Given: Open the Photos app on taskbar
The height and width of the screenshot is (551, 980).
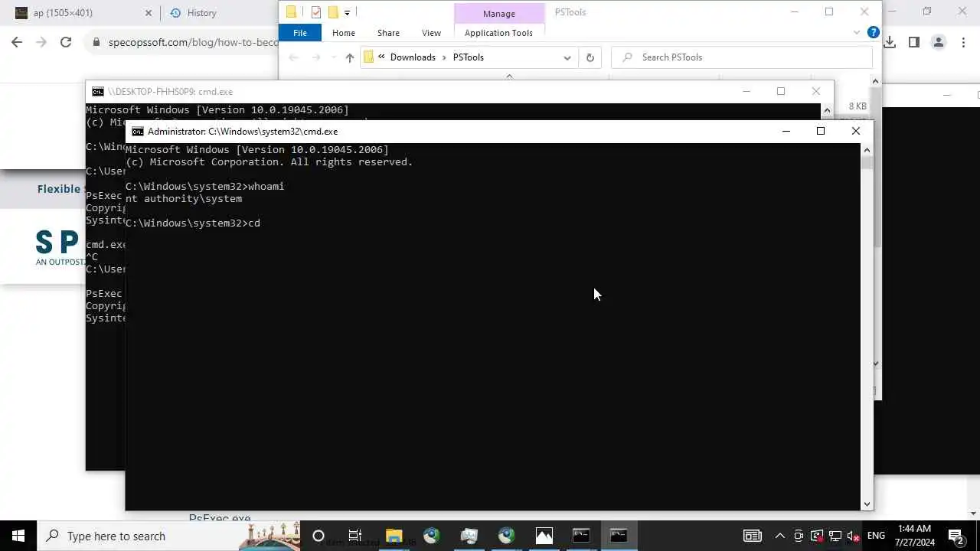Looking at the screenshot, I should 544,536.
